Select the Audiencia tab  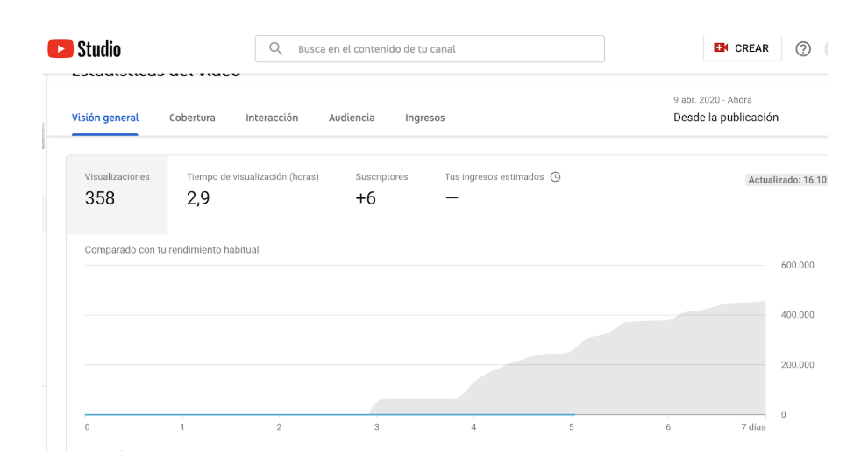(352, 118)
